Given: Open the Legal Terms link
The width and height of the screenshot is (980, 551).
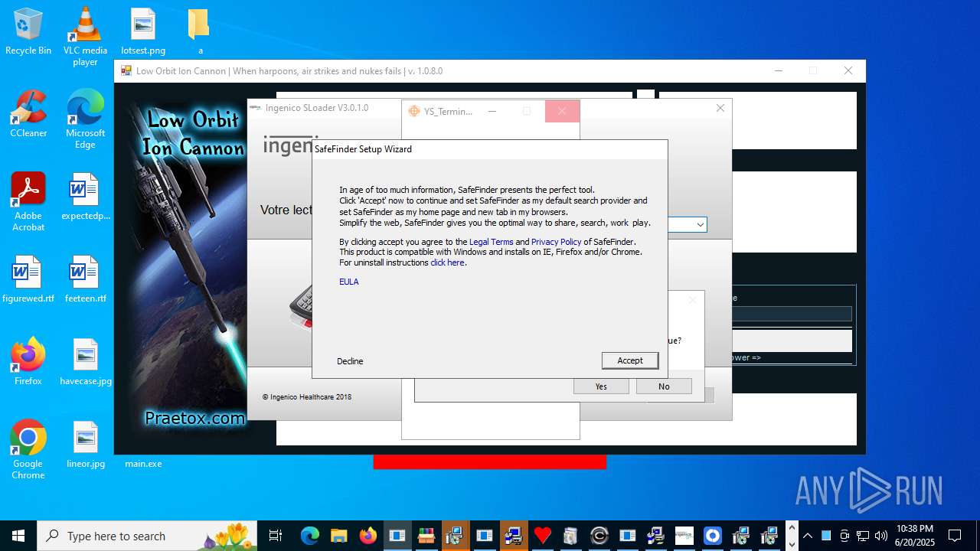Looking at the screenshot, I should click(491, 242).
